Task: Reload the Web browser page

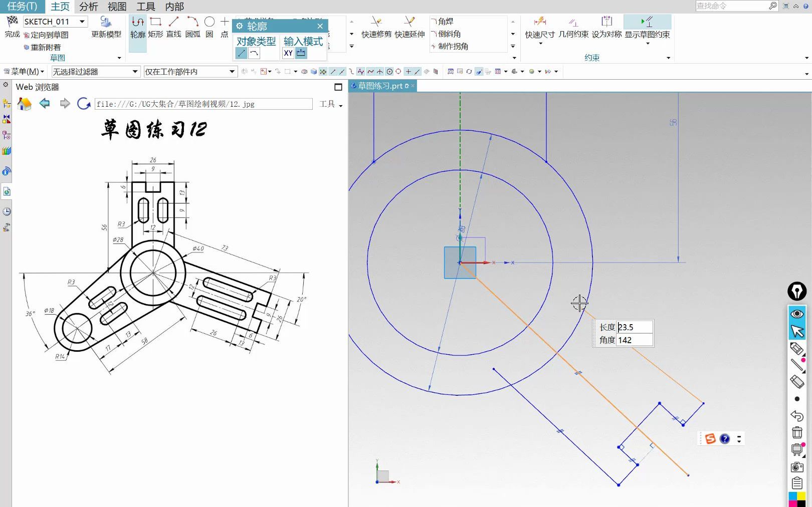Action: click(x=84, y=104)
